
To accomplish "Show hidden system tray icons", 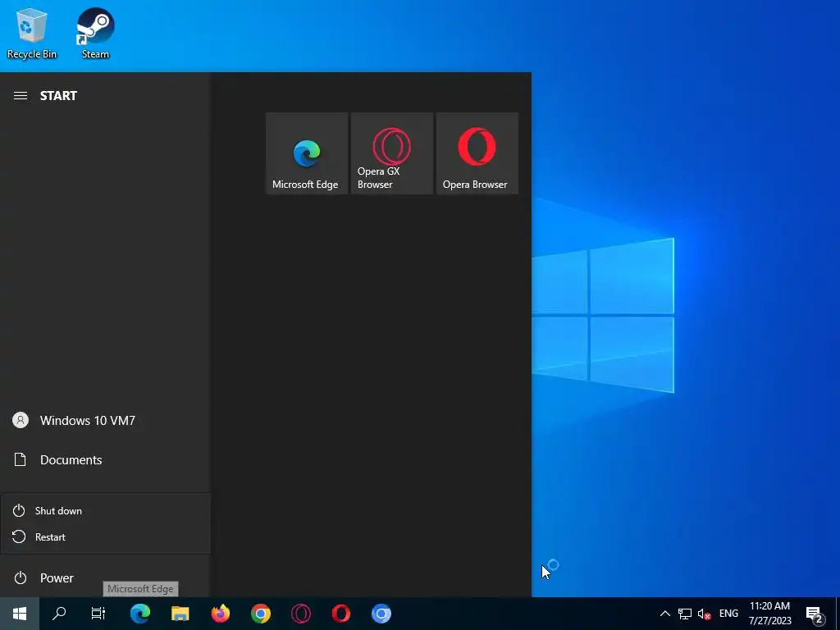I will coord(664,614).
